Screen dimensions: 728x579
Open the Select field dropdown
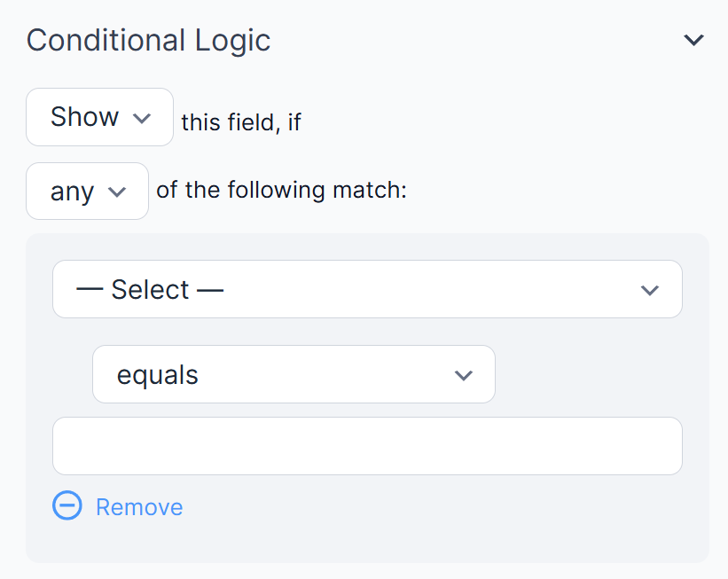[367, 289]
